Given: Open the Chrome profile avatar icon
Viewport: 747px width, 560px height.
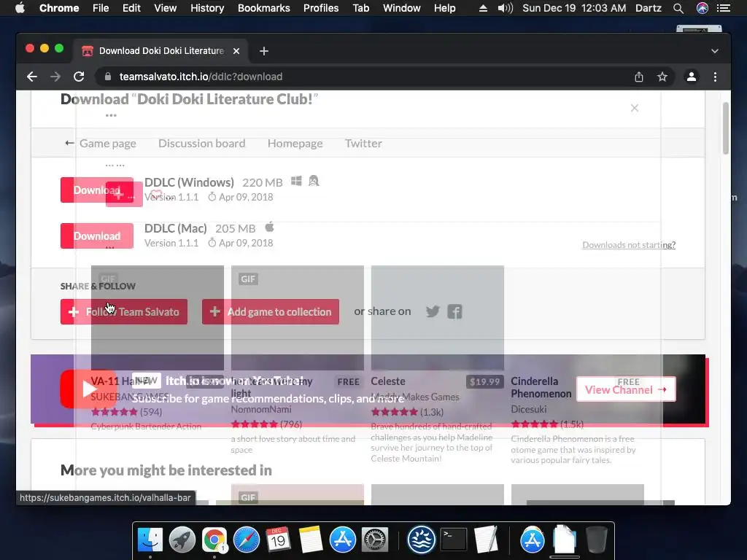Looking at the screenshot, I should 692,77.
